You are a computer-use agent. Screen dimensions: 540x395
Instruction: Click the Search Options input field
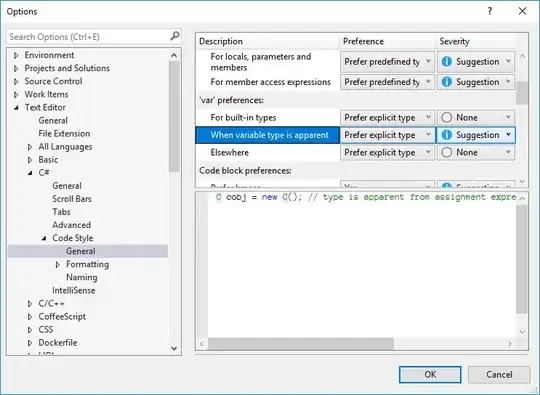[x=89, y=37]
